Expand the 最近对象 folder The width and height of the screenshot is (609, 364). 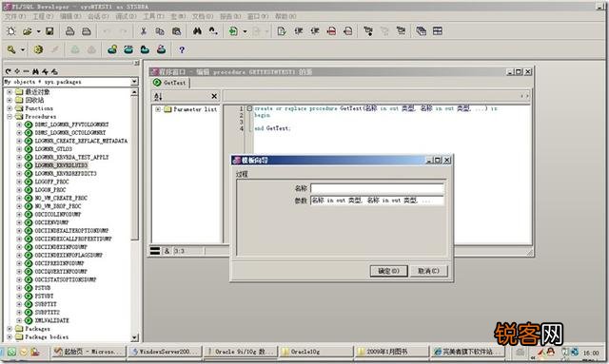10,92
